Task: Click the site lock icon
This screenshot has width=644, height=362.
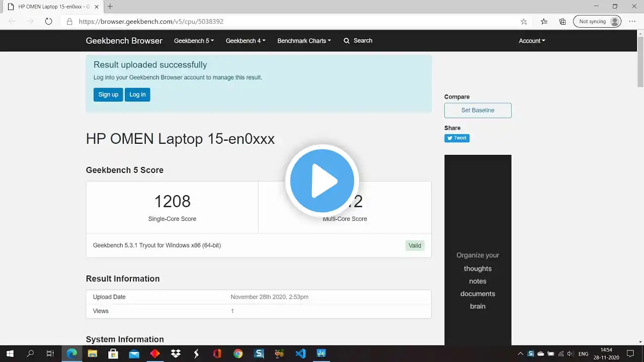Action: pos(69,22)
